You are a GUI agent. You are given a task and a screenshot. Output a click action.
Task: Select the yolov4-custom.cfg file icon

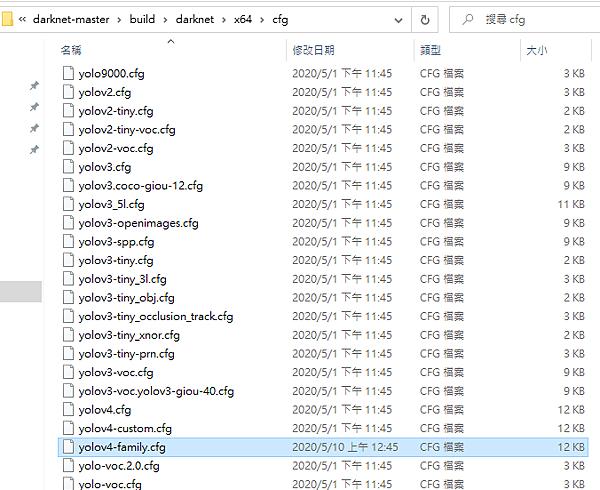68,428
